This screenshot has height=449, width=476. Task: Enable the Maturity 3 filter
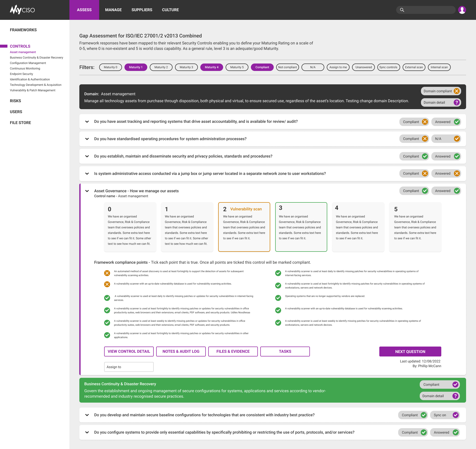coord(186,67)
